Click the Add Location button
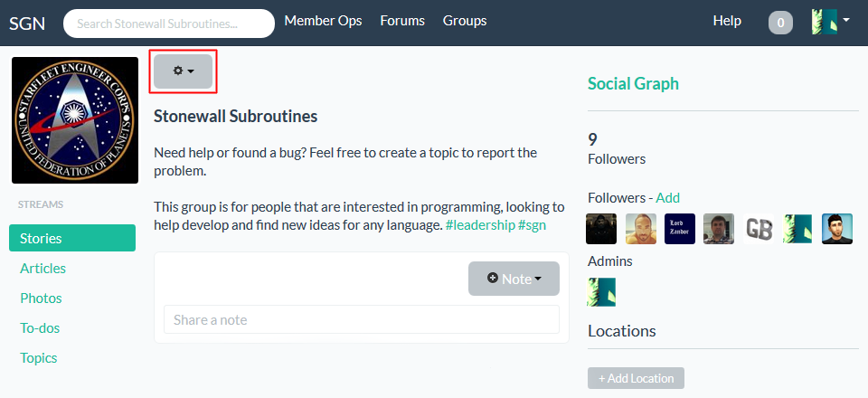 636,378
